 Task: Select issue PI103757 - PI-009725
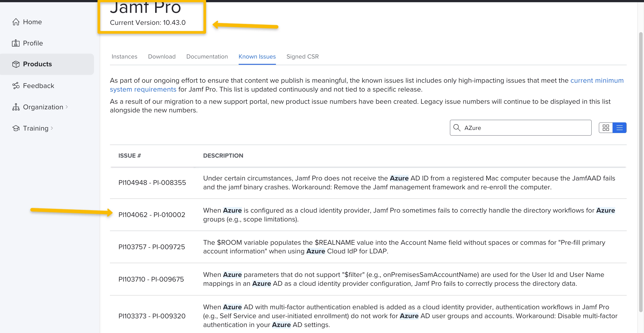(x=152, y=247)
